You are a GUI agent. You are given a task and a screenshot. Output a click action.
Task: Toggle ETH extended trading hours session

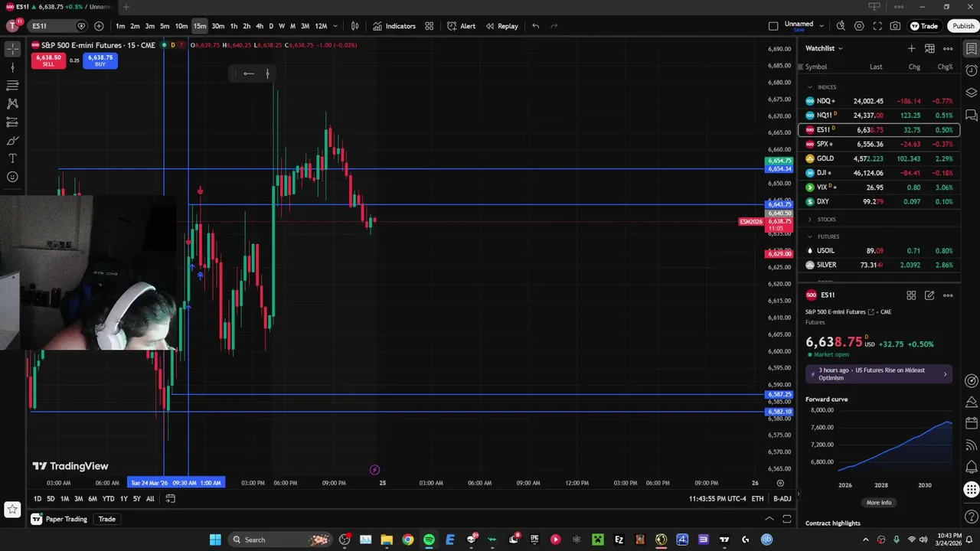[757, 499]
